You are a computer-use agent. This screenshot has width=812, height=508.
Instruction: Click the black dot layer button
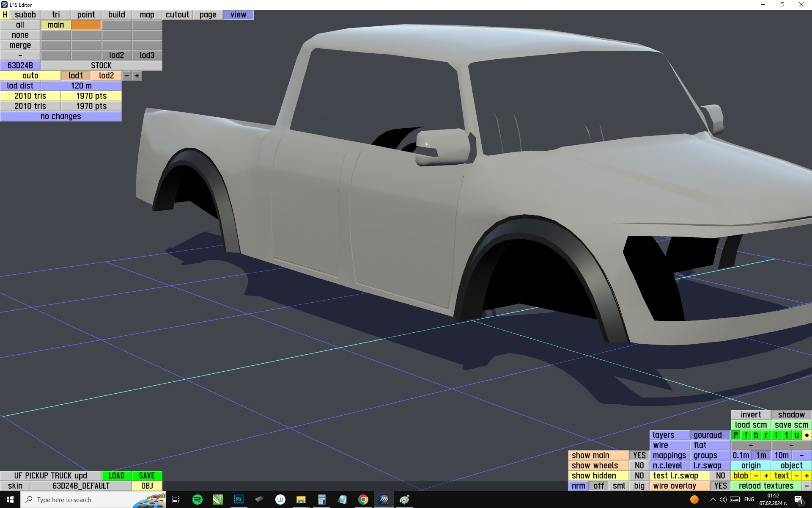pyautogui.click(x=807, y=435)
